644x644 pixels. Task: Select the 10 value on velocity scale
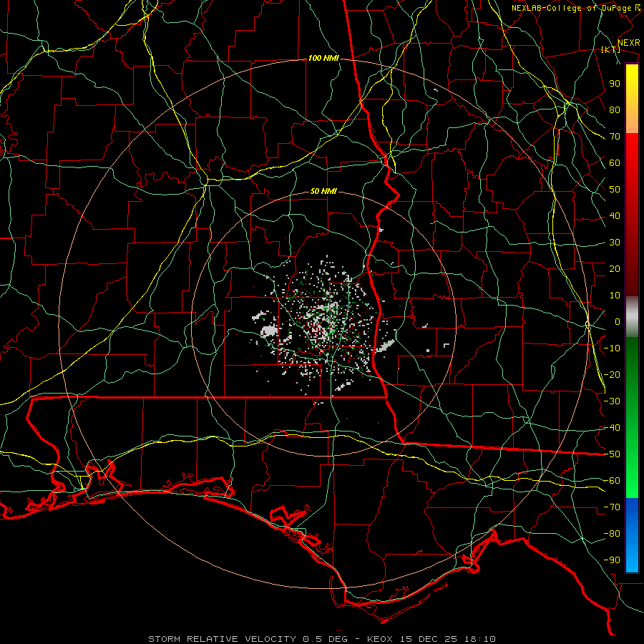(x=615, y=296)
